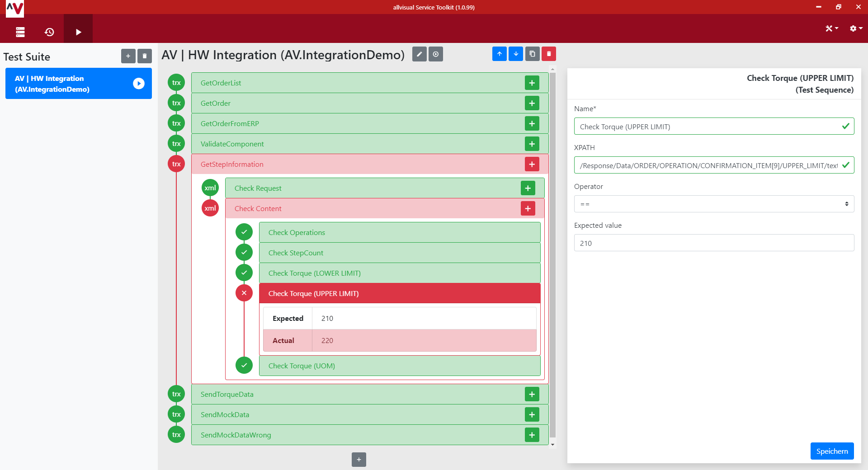The height and width of the screenshot is (470, 868).
Task: Open the history view icon
Action: [49, 32]
